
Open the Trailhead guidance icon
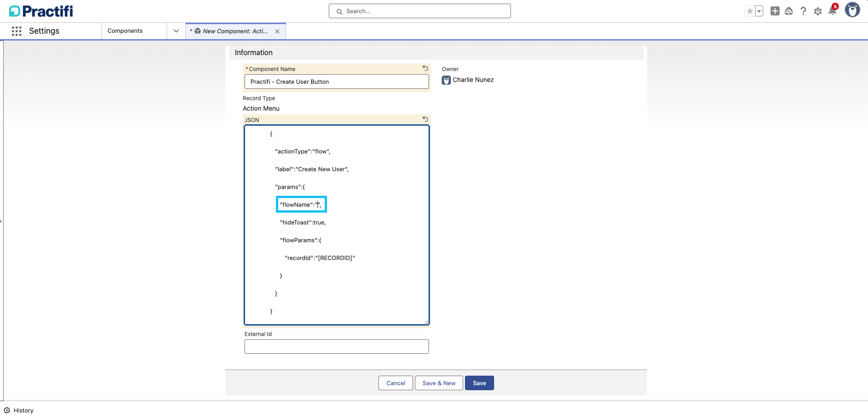pos(789,11)
